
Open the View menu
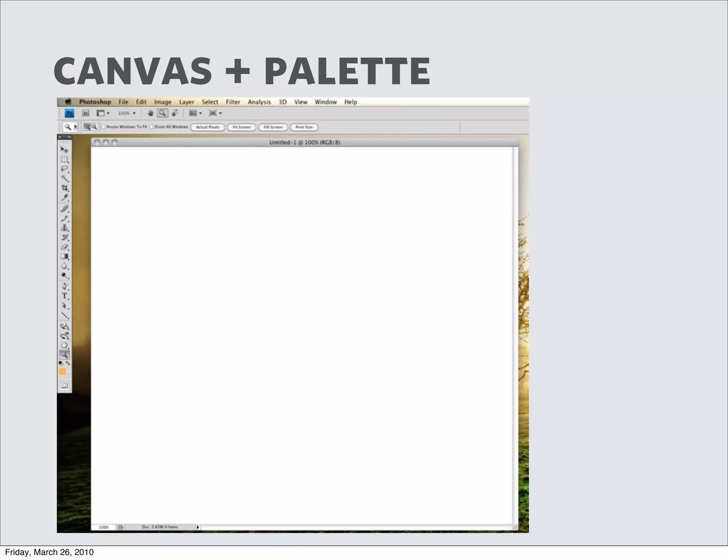point(301,102)
